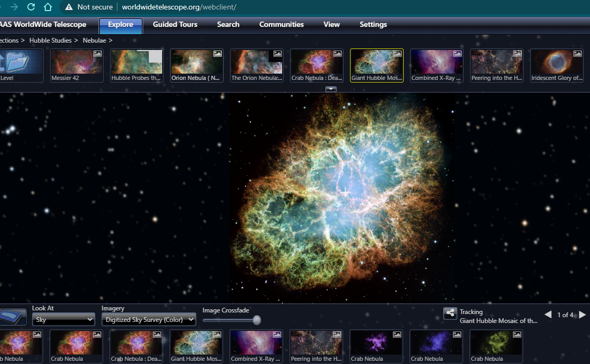Select the Messier 42 thumbnail
This screenshot has width=590, height=364.
click(76, 65)
